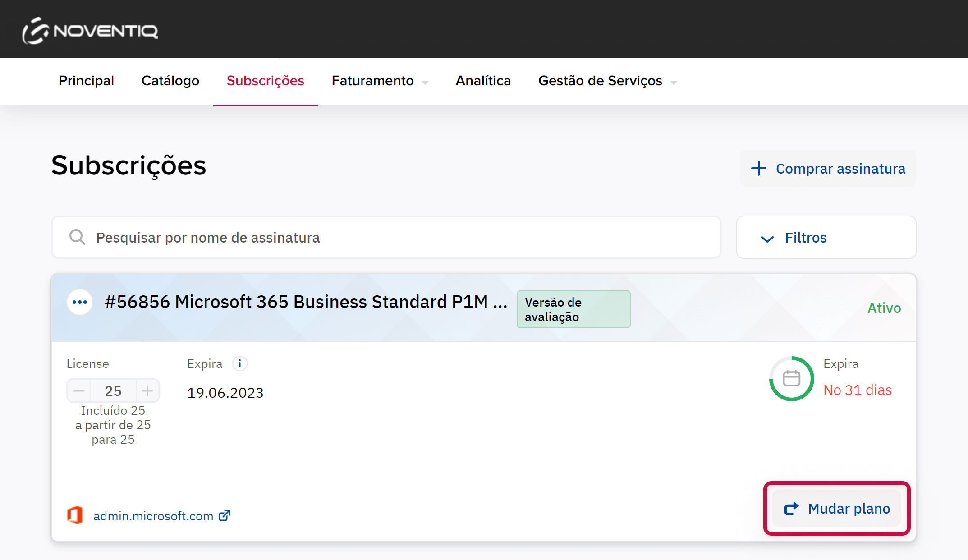Click the external link icon

click(x=225, y=515)
